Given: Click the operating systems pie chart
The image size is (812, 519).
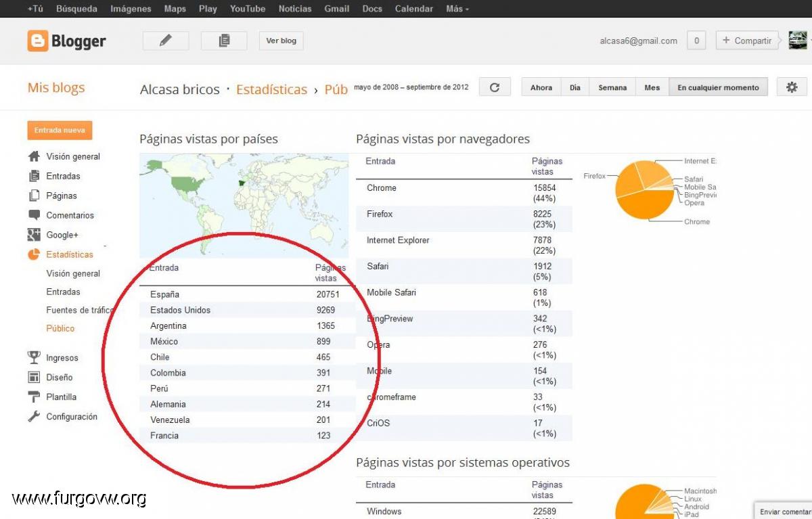Looking at the screenshot, I should point(645,501).
